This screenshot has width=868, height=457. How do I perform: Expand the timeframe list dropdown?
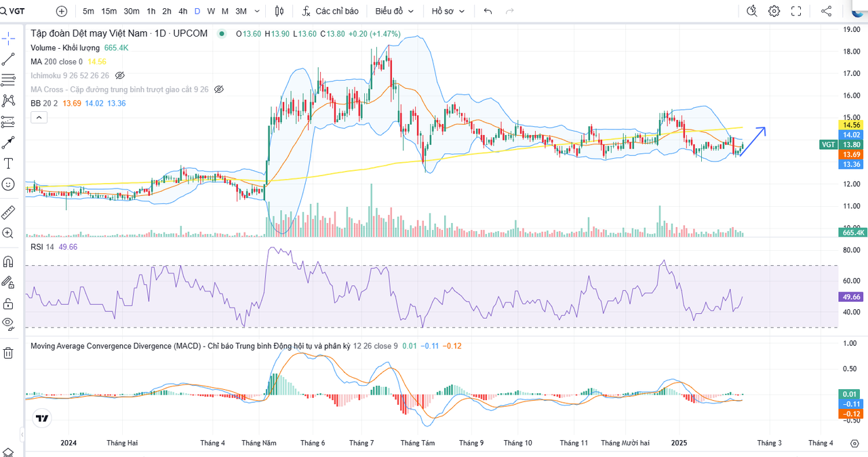point(257,11)
